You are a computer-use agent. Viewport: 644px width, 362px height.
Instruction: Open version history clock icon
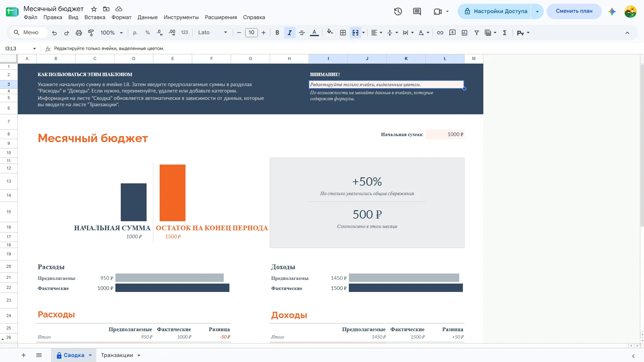(x=398, y=11)
